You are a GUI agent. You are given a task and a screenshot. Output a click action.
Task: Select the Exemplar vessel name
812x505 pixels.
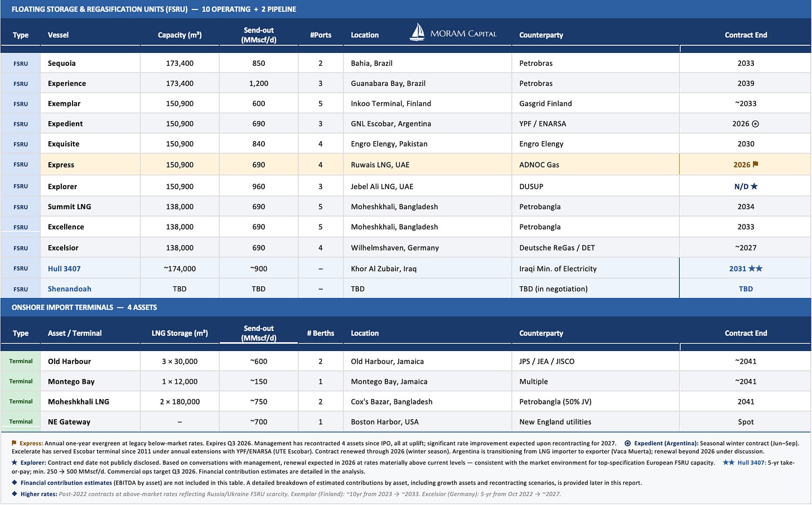click(64, 103)
